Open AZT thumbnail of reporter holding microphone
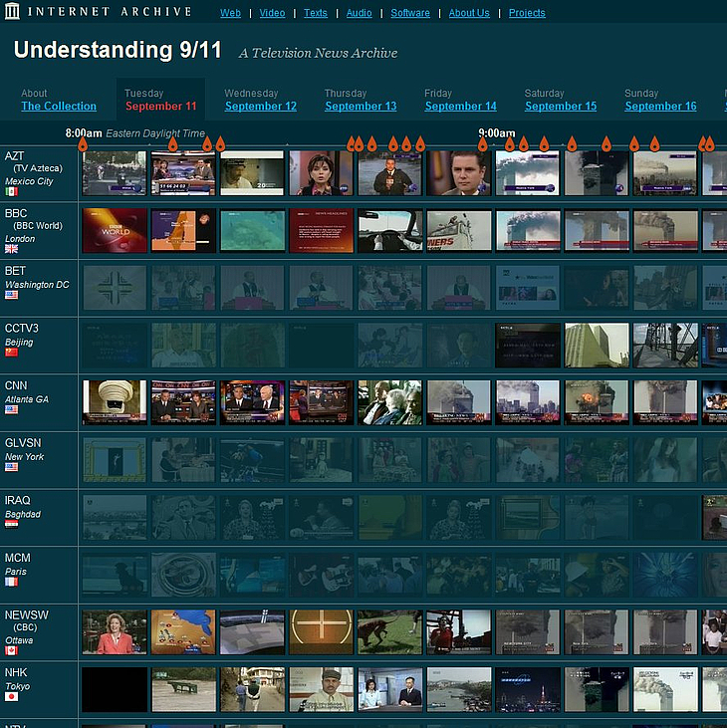727x728 pixels. [390, 172]
